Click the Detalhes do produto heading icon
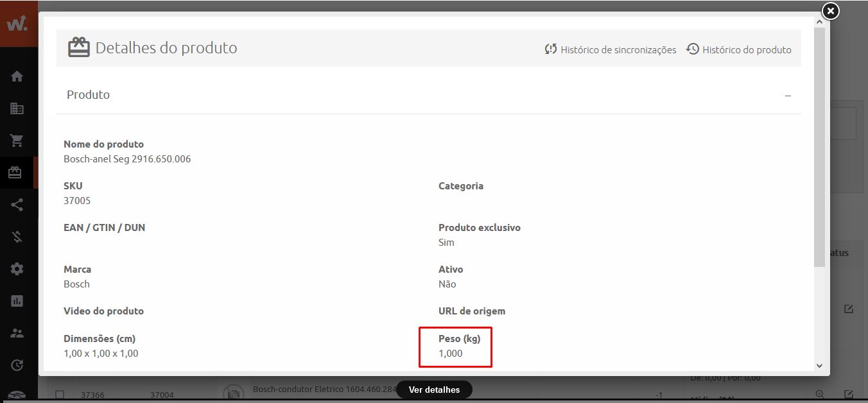Screen dimensions: 868x403 pyautogui.click(x=79, y=48)
